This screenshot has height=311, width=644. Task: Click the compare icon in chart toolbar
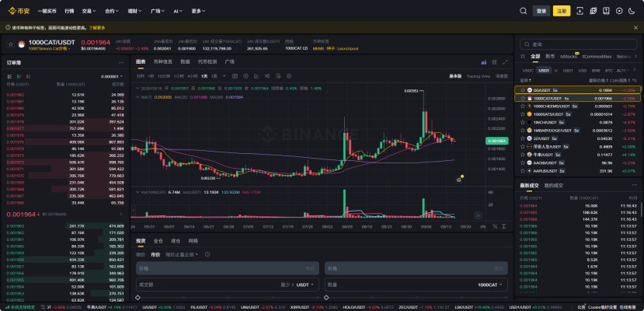pyautogui.click(x=267, y=76)
